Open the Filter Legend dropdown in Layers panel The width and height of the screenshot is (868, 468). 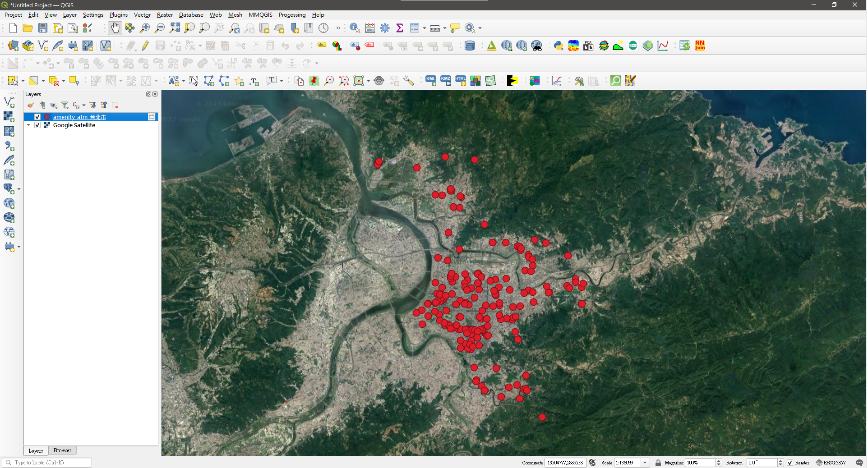coord(65,105)
